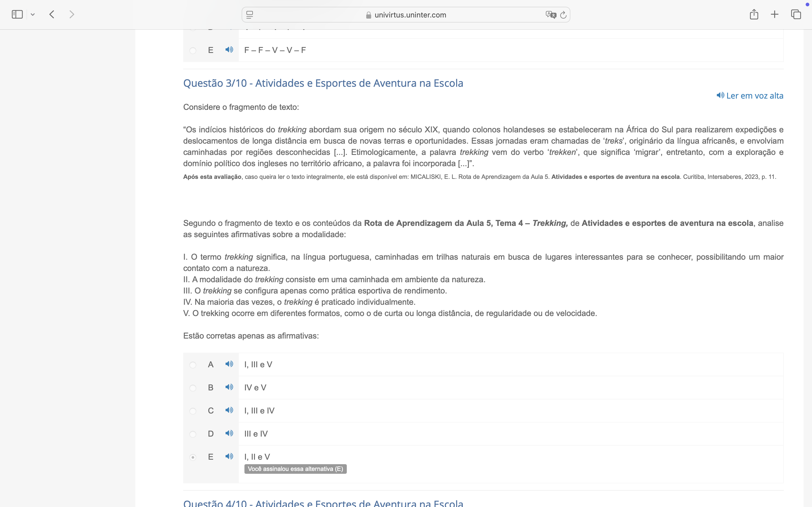Expand the sidebar options dropdown chevron

32,15
